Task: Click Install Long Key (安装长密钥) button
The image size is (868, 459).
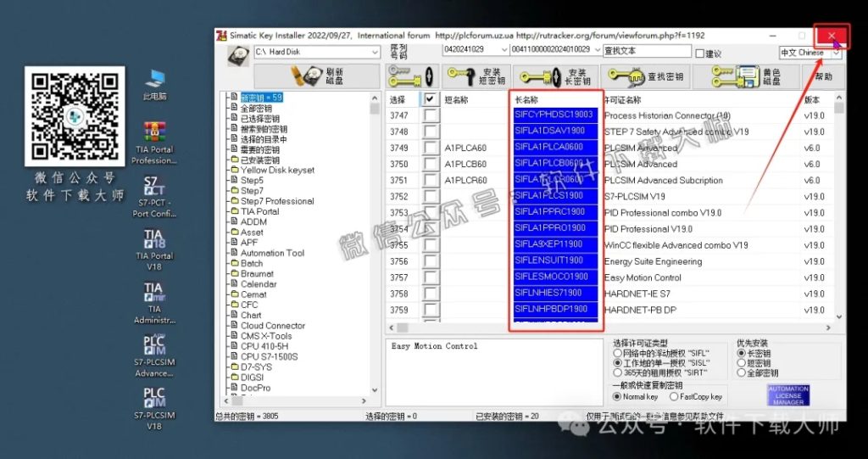Action: [556, 76]
